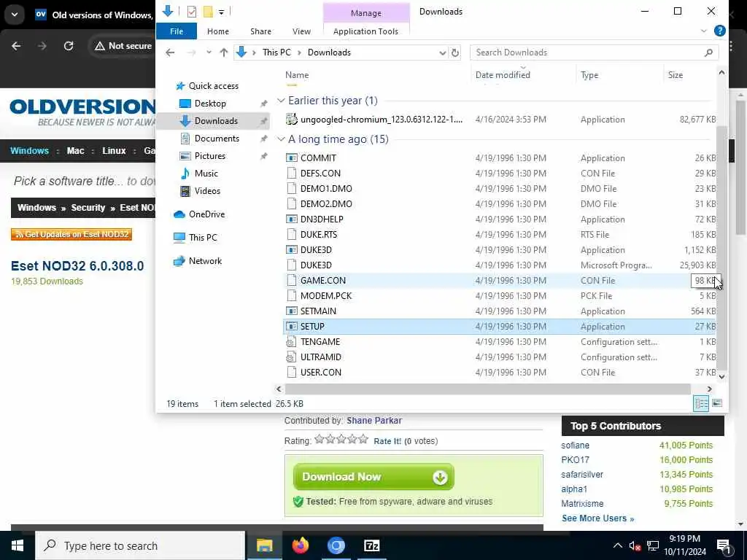Go back in File Explorer
Screen dimensions: 747x560
point(170,52)
